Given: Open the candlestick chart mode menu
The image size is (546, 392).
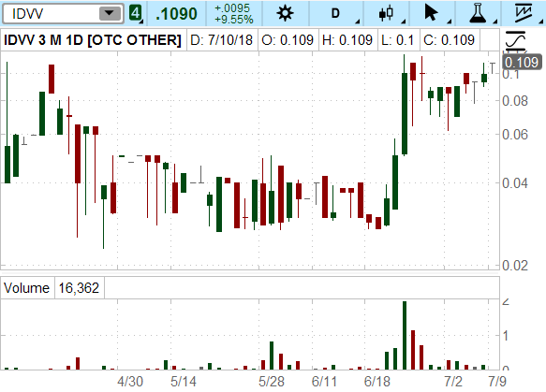Looking at the screenshot, I should pos(386,13).
